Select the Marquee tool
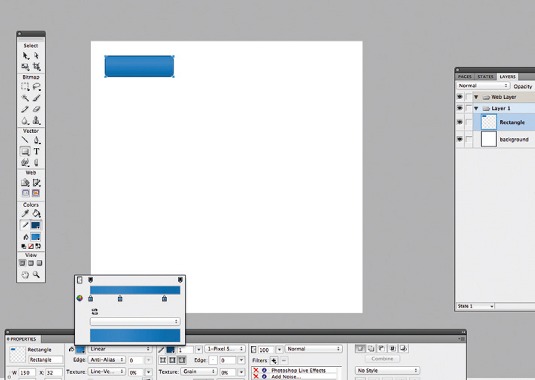Screen dimensions: 535x380 (x=26, y=87)
